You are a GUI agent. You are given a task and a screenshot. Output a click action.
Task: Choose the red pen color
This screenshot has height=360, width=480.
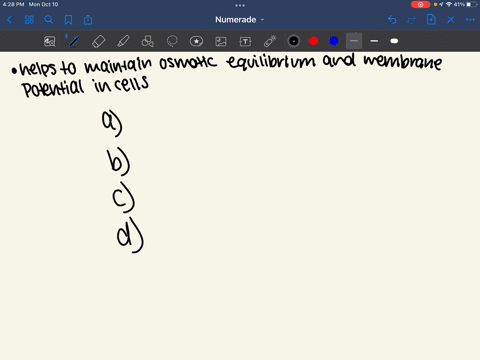314,41
